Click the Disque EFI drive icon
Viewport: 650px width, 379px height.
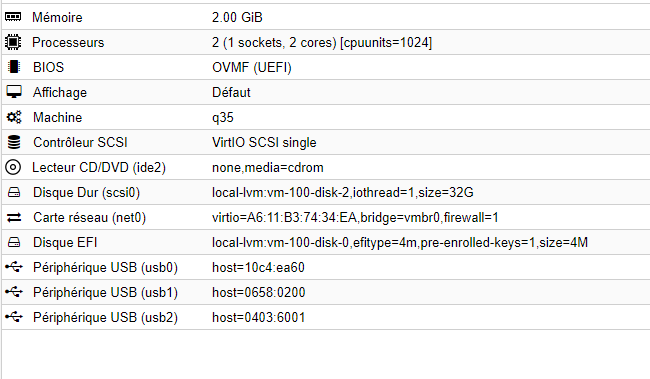coord(14,242)
